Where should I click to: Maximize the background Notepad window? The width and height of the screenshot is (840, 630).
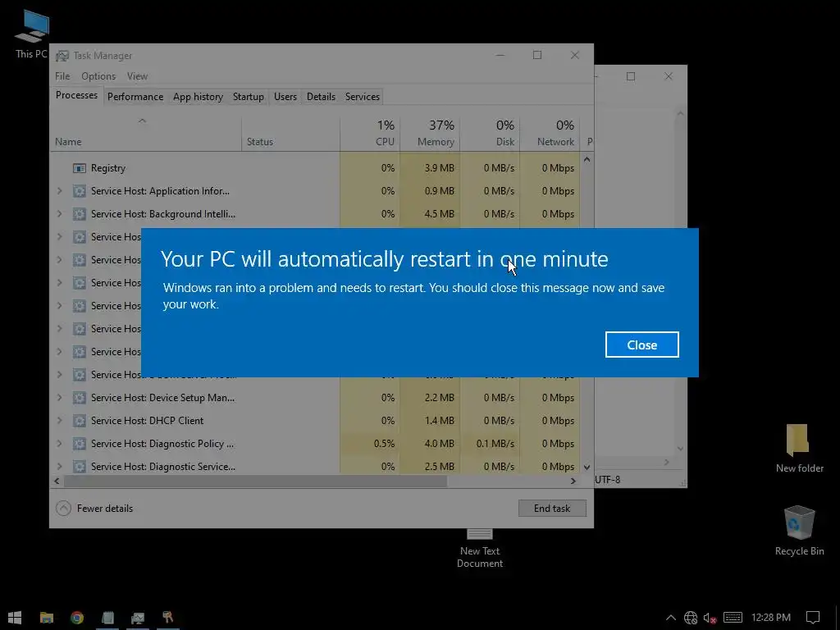pos(631,76)
